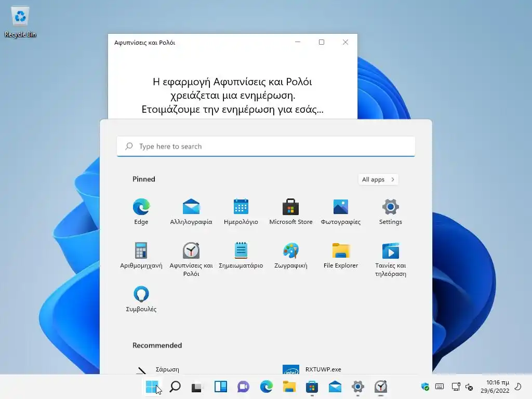Click the All apps button

pos(378,179)
